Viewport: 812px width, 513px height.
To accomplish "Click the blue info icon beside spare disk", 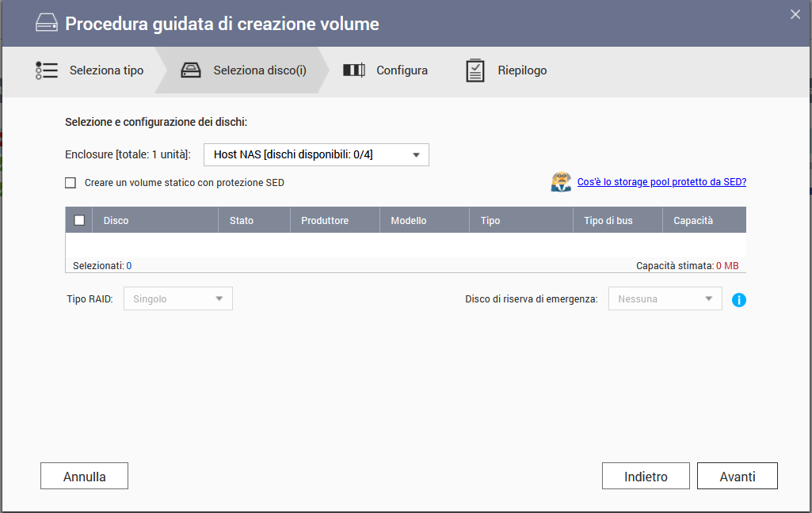I will [x=739, y=300].
